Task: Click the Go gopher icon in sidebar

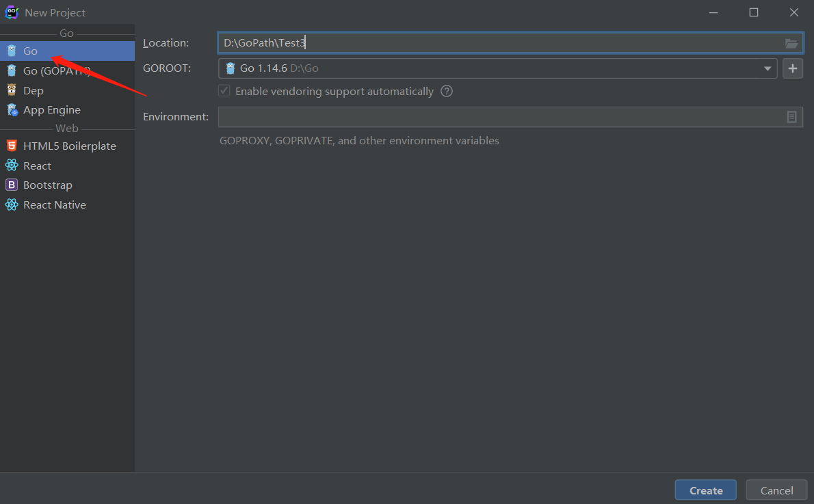Action: (12, 51)
